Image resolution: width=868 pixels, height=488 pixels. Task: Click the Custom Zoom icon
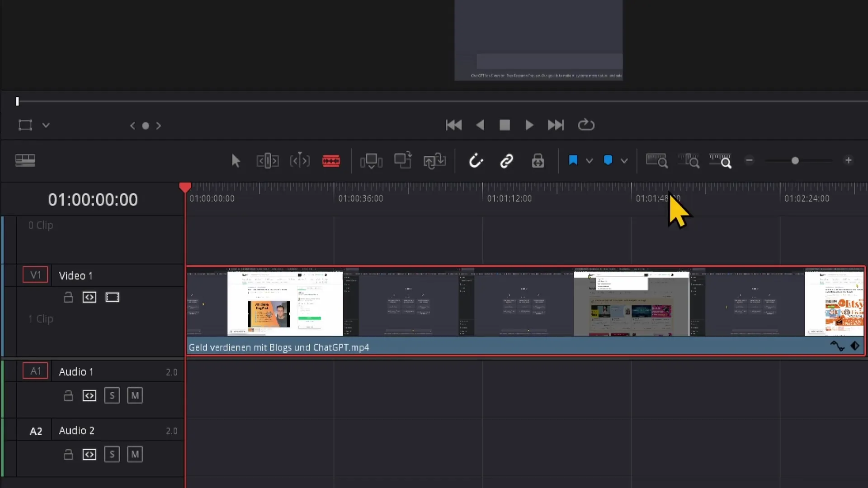point(721,161)
